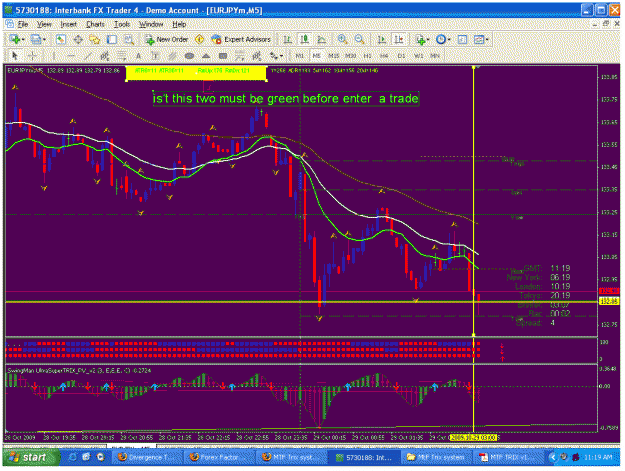Select the Fibonacci retracement tool
This screenshot has height=471, width=625.
coord(121,56)
